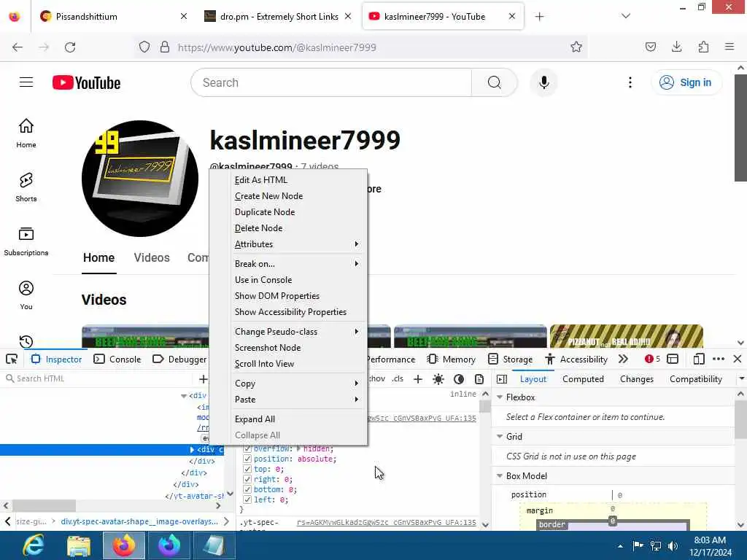Image resolution: width=747 pixels, height=560 pixels.
Task: Show the error count badge details
Action: (652, 359)
